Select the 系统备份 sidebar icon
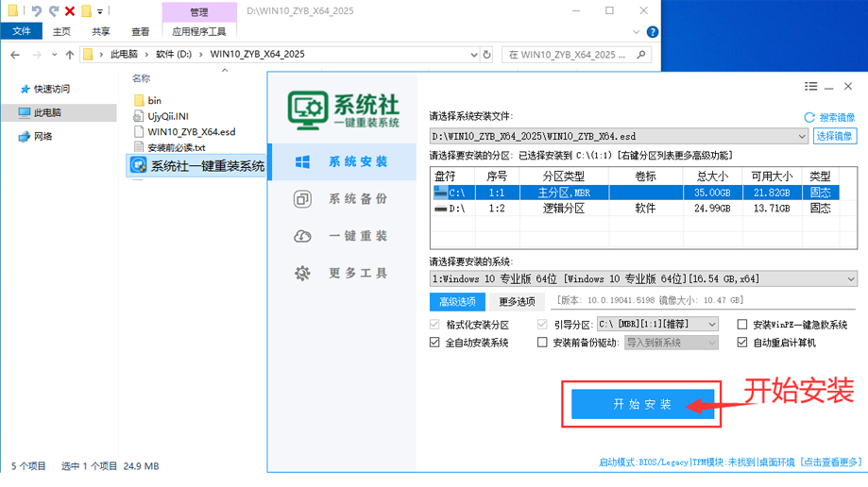Viewport: 868px width, 487px height. click(302, 199)
